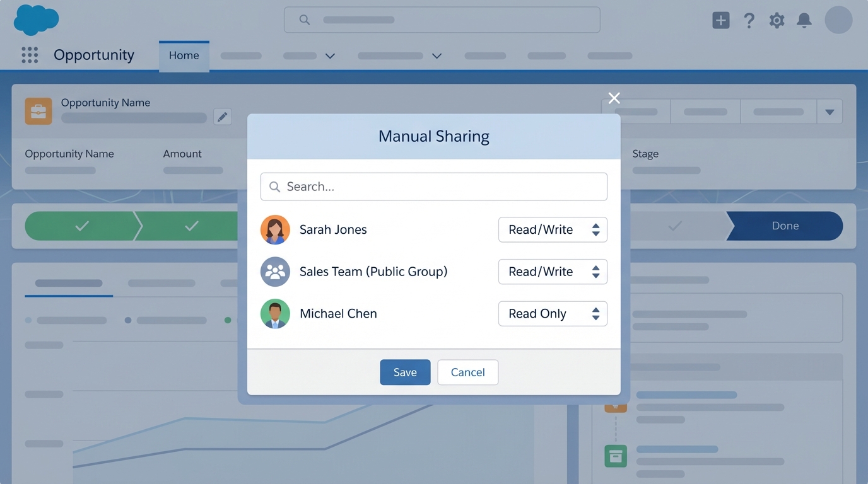Click the Search field in the dialog

(433, 187)
